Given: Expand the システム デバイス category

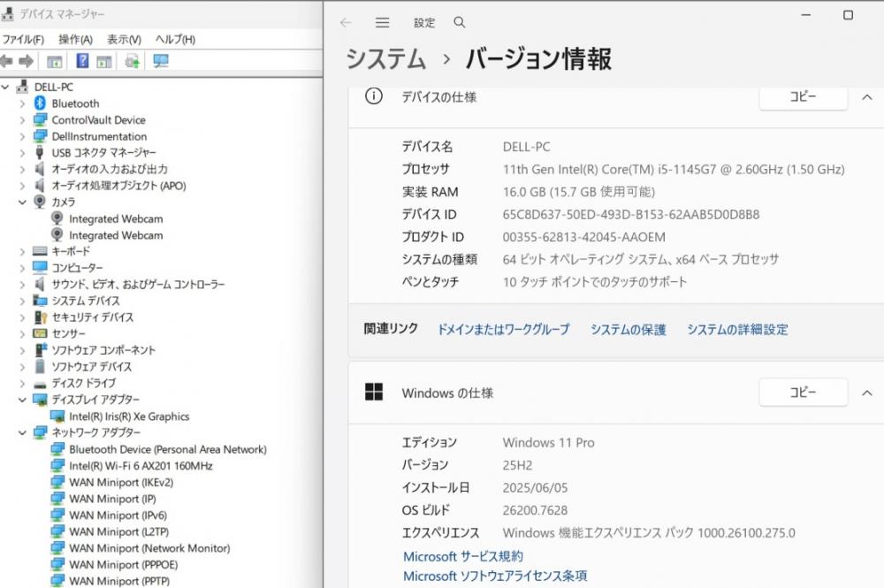Looking at the screenshot, I should pos(22,301).
